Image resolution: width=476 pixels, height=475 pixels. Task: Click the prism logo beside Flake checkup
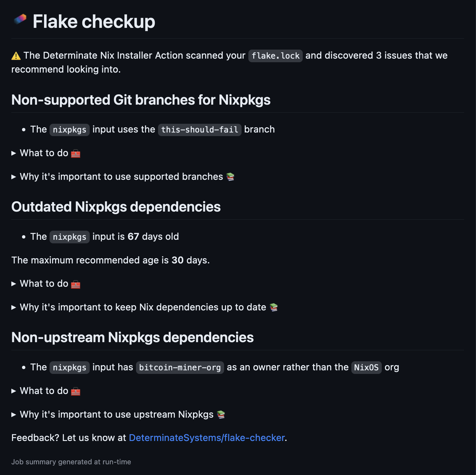(x=20, y=20)
